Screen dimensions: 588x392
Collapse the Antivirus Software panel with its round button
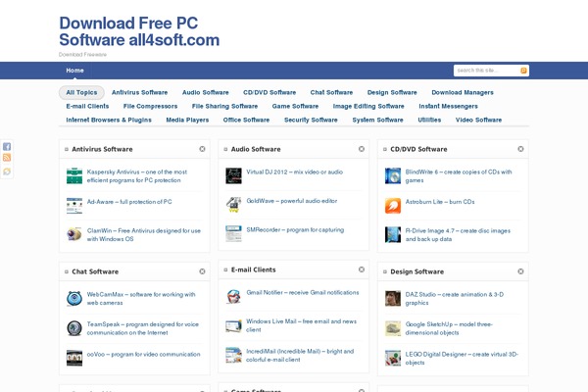click(202, 149)
